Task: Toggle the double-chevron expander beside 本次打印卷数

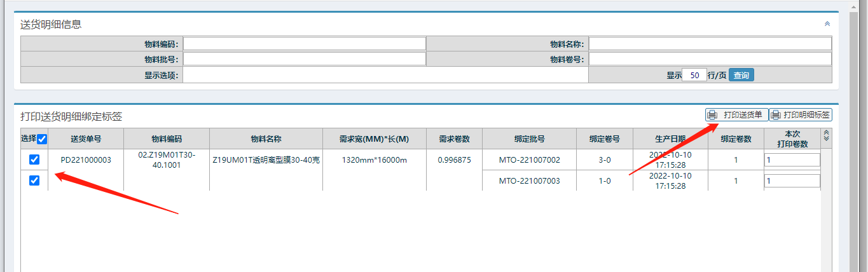Action: [x=826, y=136]
